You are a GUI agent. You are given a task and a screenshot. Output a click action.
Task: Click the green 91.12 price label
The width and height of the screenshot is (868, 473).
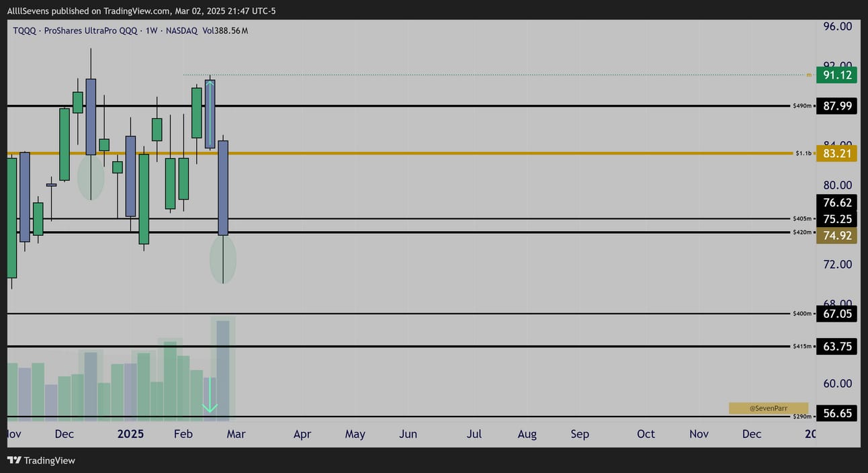(836, 75)
